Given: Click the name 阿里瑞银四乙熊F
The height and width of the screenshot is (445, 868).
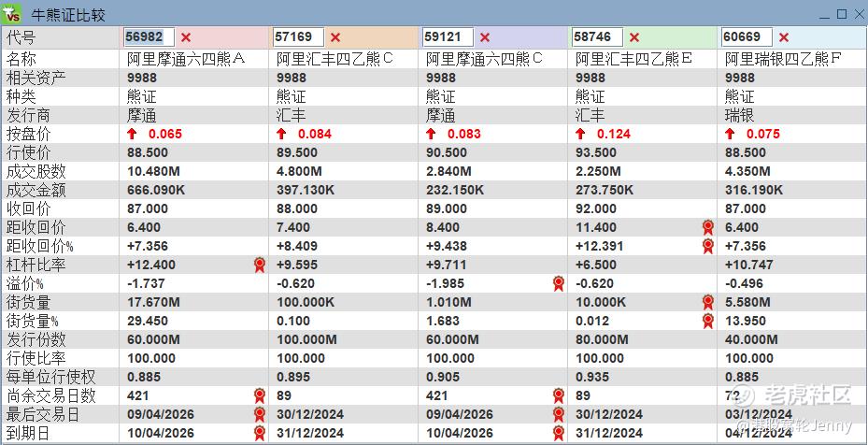Looking at the screenshot, I should pyautogui.click(x=783, y=59).
